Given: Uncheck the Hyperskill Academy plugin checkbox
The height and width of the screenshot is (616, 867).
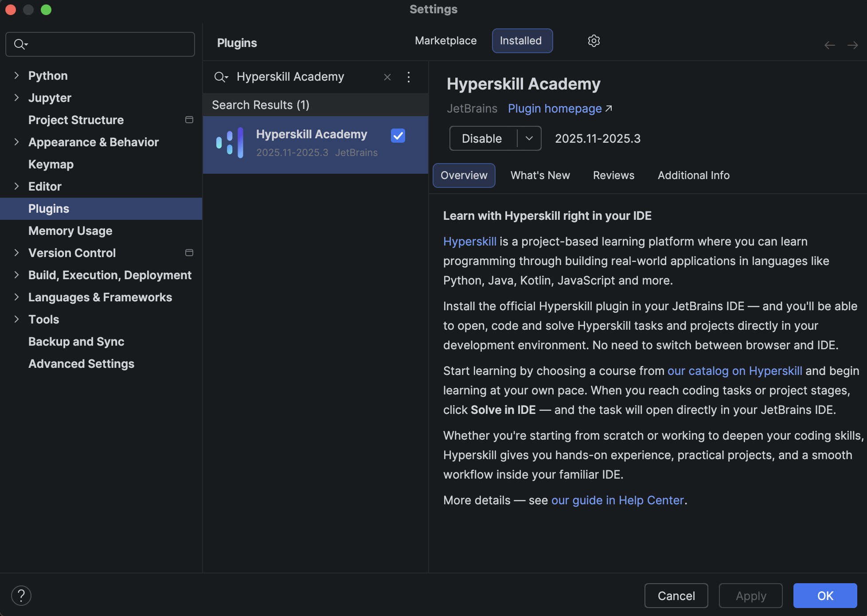Looking at the screenshot, I should (x=398, y=136).
